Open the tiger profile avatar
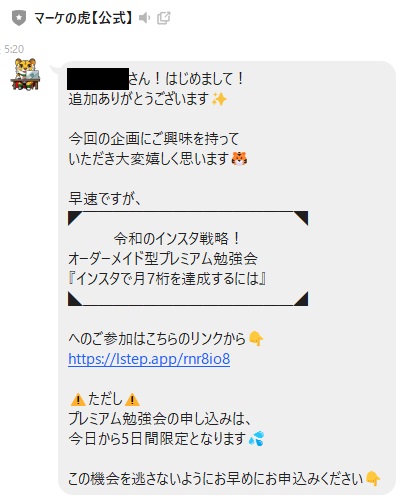Screen dimensions: 403x502 tap(25, 74)
